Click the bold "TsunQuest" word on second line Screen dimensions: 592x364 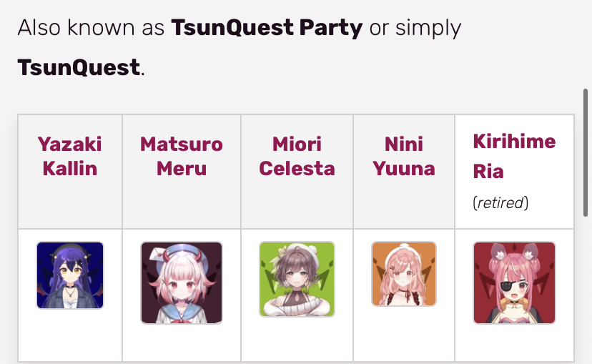[79, 68]
